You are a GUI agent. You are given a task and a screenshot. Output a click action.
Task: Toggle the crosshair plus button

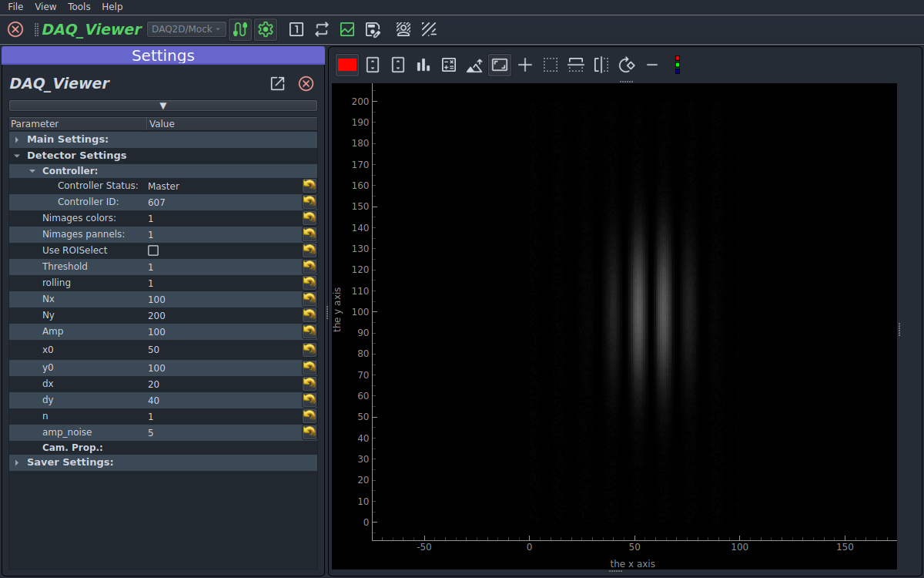tap(525, 65)
